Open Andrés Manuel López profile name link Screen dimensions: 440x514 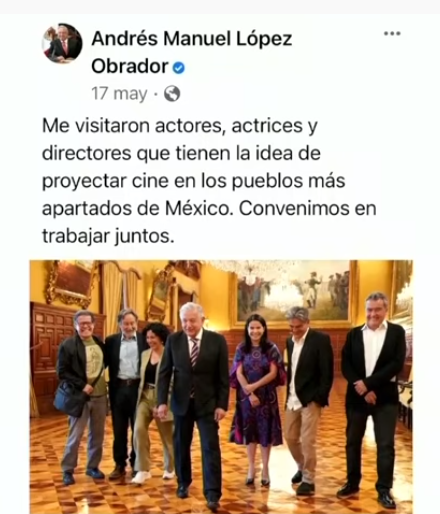tap(192, 39)
